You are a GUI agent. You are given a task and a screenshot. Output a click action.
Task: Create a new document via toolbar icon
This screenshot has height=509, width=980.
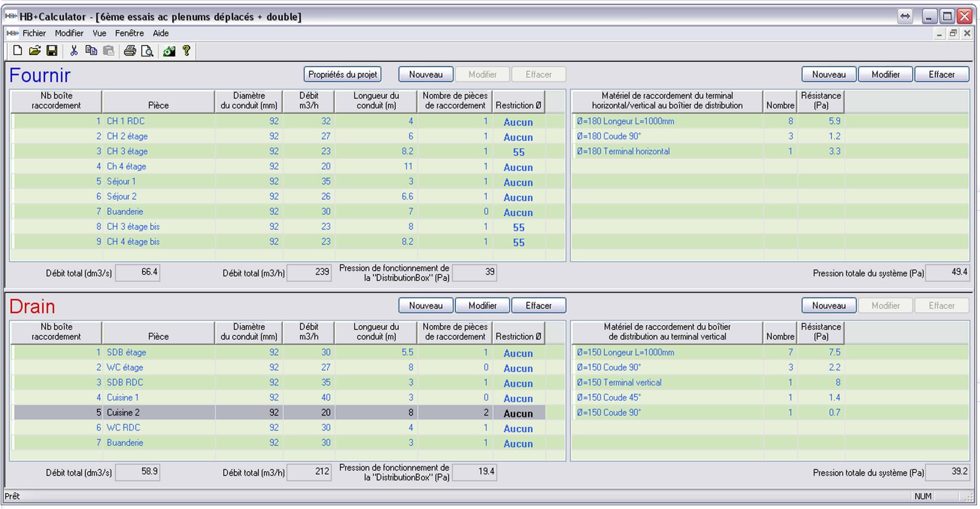[18, 51]
